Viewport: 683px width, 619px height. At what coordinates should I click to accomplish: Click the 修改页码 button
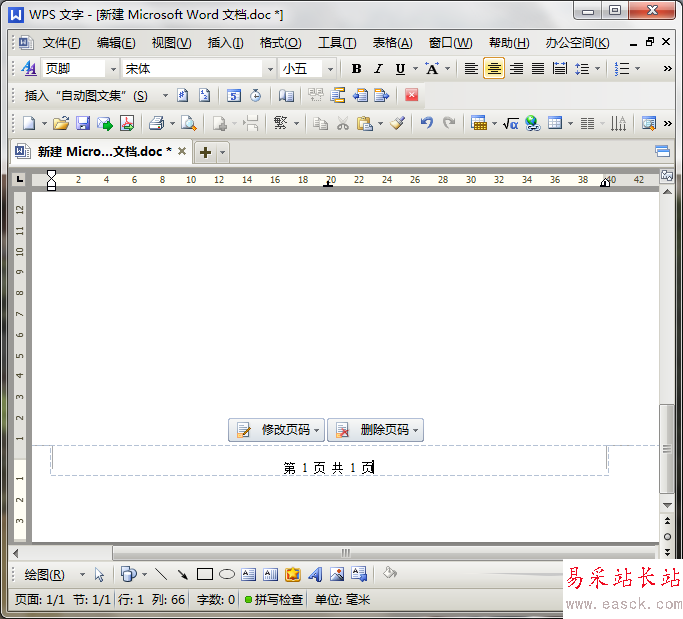point(277,430)
